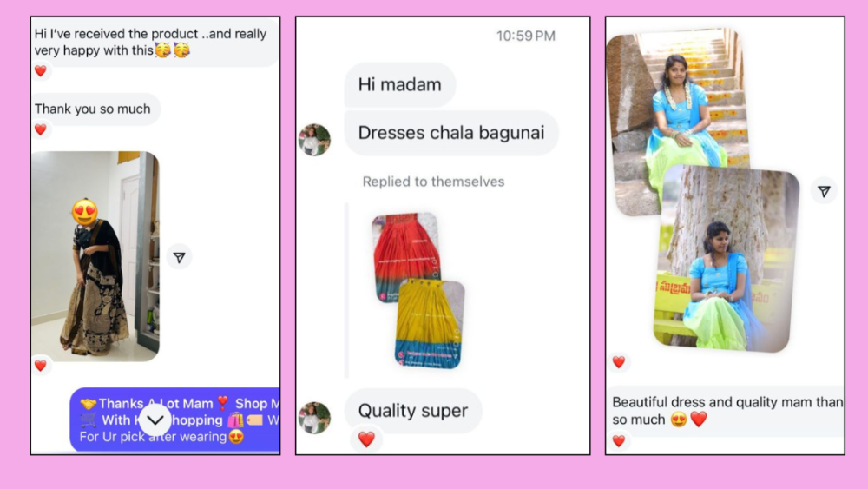
Task: Tap heart under 'received the product' message
Action: click(41, 71)
